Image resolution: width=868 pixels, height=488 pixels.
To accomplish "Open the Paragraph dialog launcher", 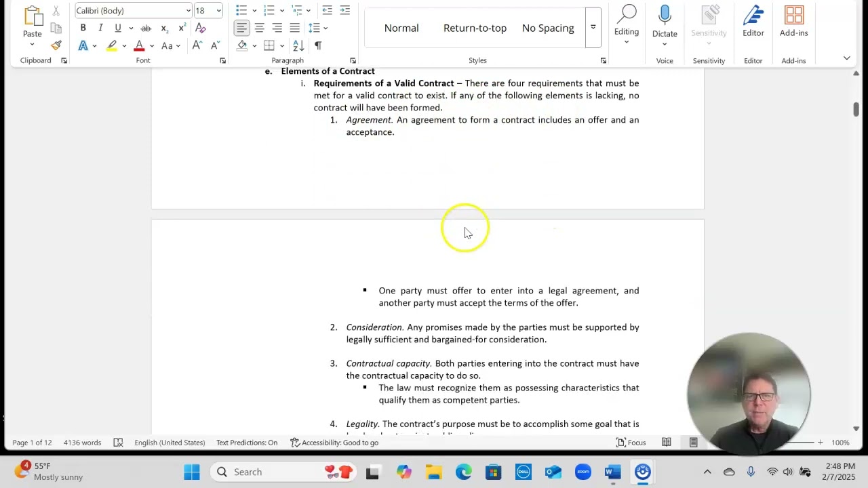I will (353, 61).
